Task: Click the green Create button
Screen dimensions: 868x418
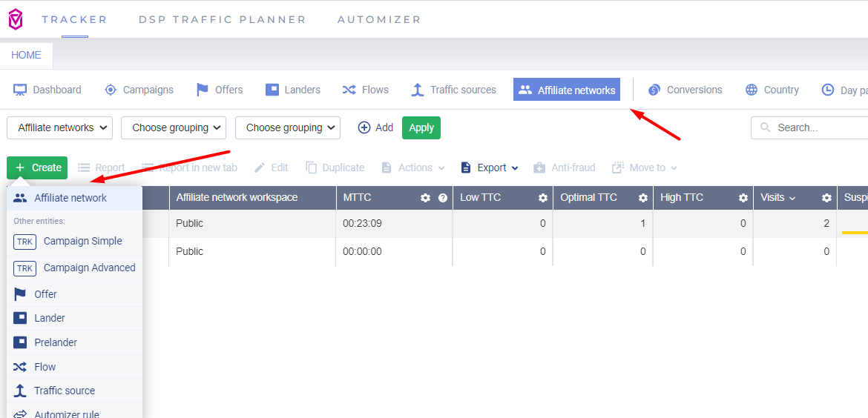Action: tap(37, 167)
